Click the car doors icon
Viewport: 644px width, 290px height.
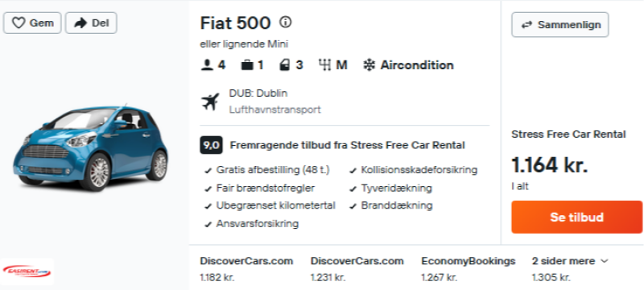[285, 65]
